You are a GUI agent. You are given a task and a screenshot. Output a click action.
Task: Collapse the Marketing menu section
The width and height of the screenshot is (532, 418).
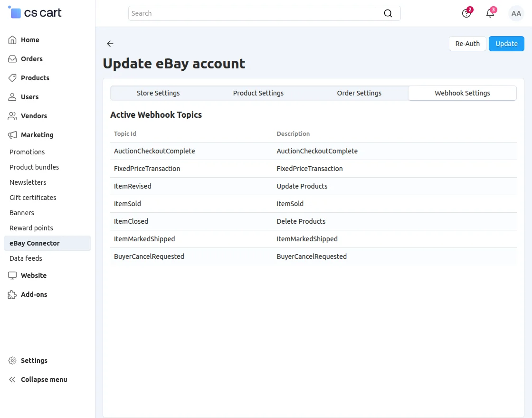coord(37,135)
